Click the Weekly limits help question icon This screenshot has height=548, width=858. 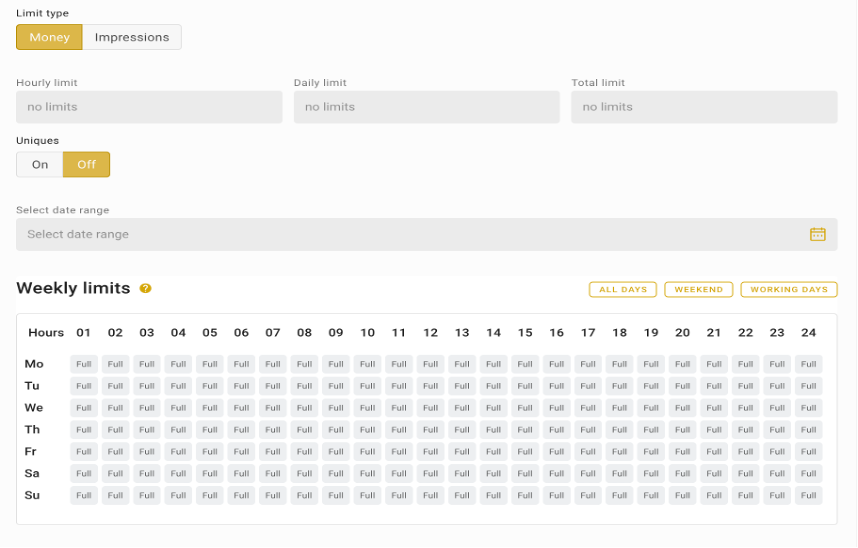145,289
